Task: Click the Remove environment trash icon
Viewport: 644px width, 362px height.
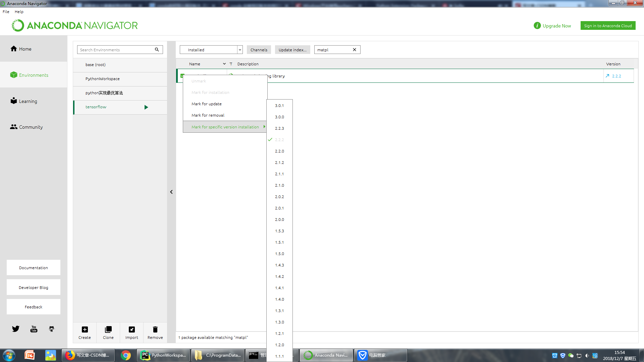Action: [x=155, y=329]
